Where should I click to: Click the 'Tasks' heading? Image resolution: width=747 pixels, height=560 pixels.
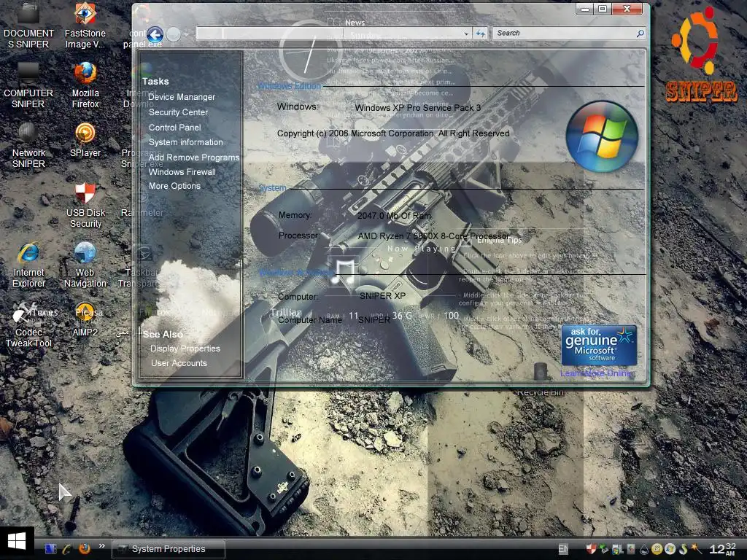[155, 82]
